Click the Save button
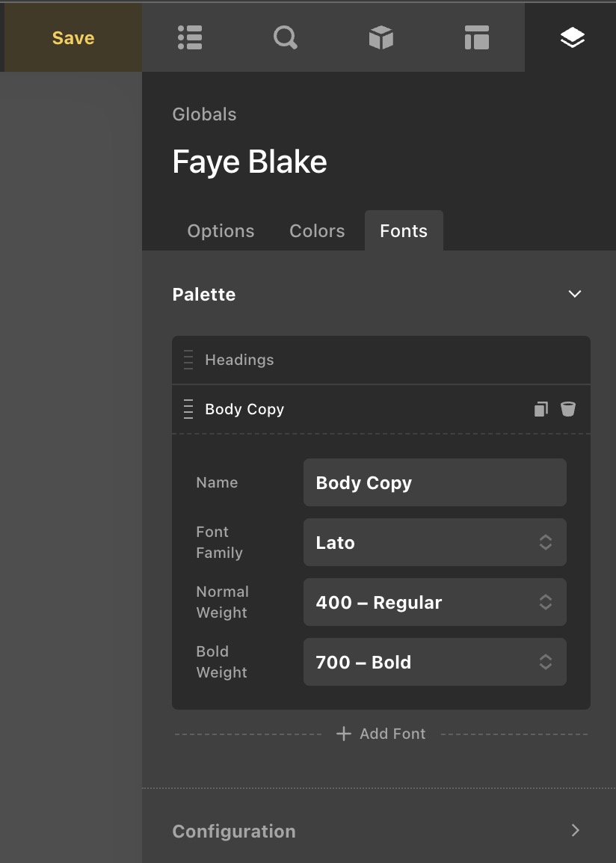The width and height of the screenshot is (616, 863). click(73, 38)
